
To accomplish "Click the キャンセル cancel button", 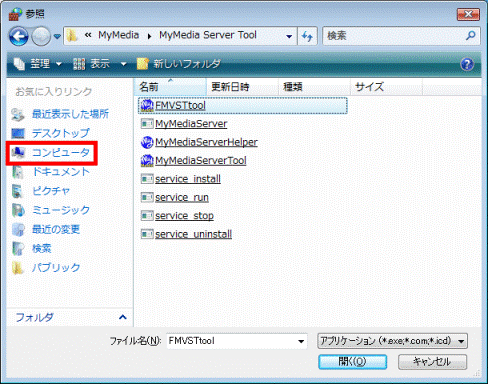I will [x=432, y=362].
